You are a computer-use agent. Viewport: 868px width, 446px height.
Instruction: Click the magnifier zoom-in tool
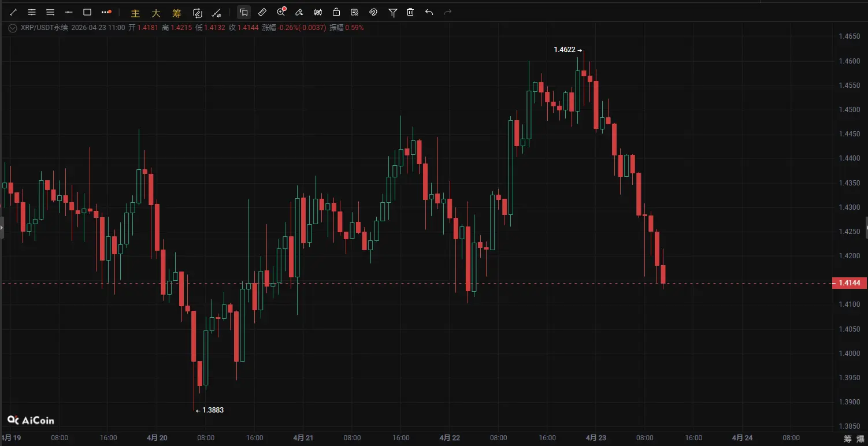pyautogui.click(x=281, y=12)
